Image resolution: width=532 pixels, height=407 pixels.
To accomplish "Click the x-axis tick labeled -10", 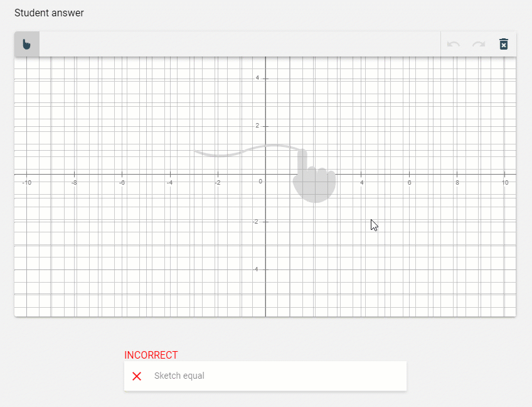I will (26, 182).
